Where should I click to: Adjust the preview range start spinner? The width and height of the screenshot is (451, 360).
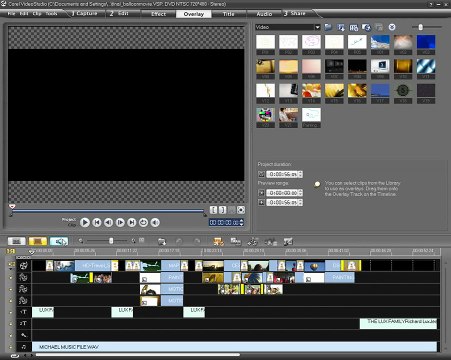[300, 193]
